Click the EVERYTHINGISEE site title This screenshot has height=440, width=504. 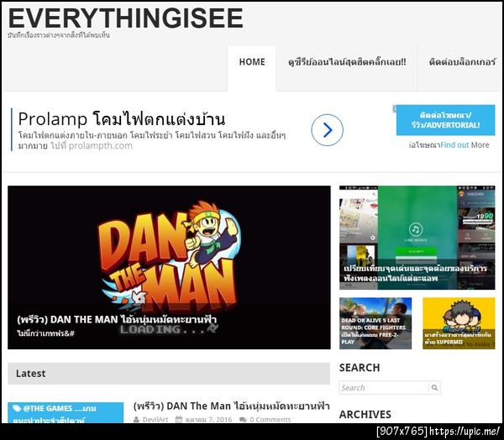[x=126, y=18]
